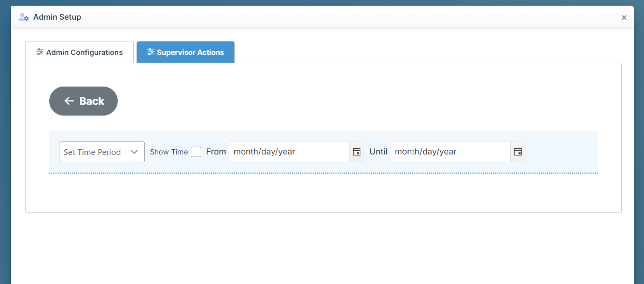Select the Supervisor Actions tab

[185, 52]
